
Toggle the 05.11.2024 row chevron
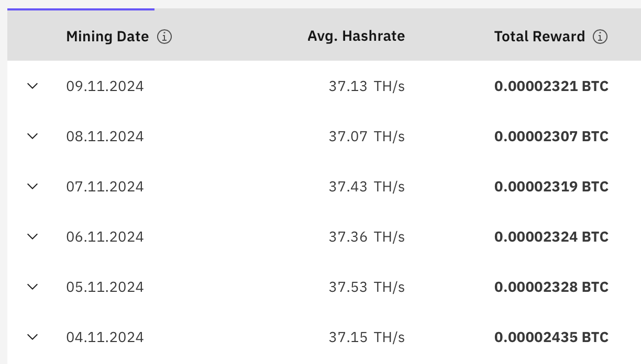coord(32,287)
